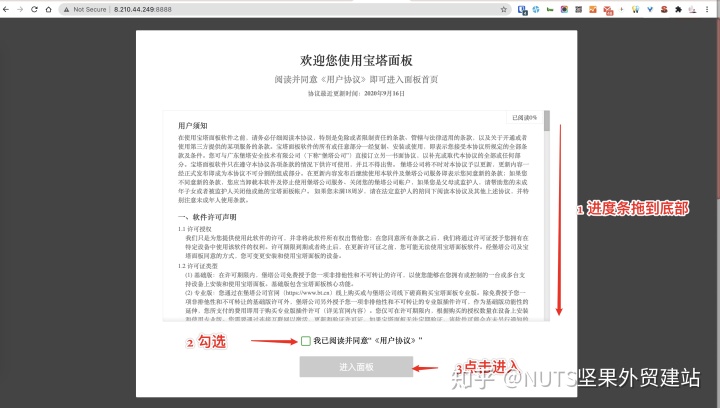The height and width of the screenshot is (408, 720).
Task: Reload the page with the refresh icon
Action: (x=34, y=9)
